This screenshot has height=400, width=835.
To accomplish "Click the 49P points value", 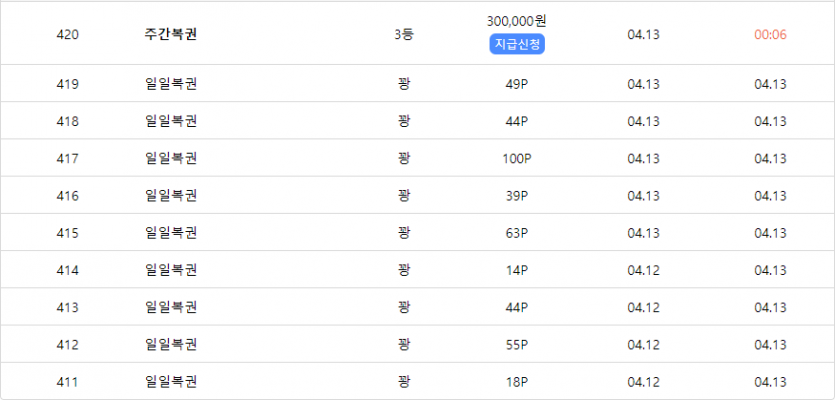I will click(x=517, y=84).
